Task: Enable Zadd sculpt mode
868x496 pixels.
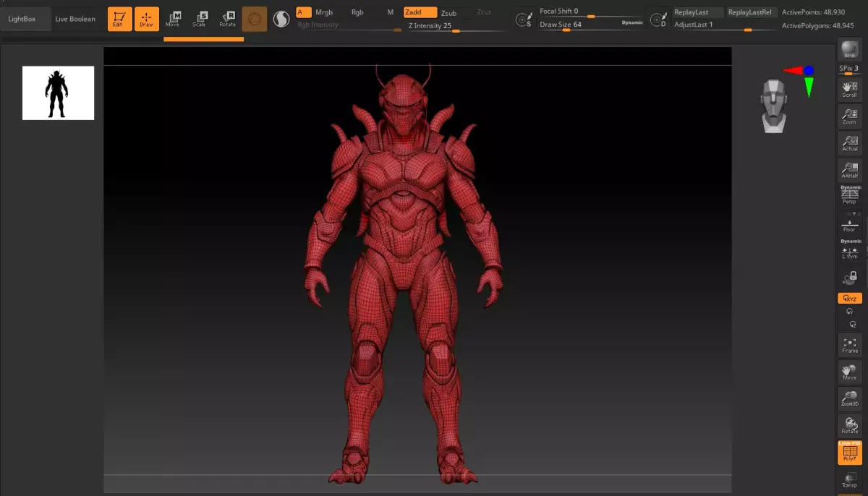Action: [x=420, y=12]
